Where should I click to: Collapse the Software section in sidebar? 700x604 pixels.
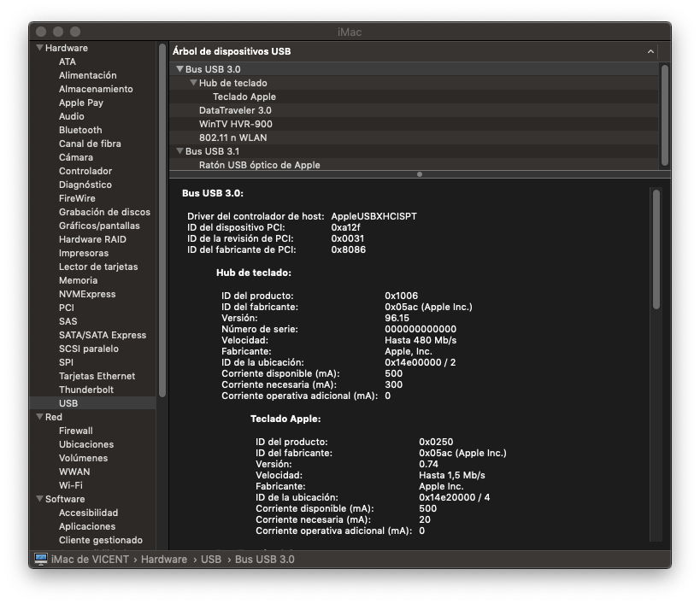click(39, 499)
